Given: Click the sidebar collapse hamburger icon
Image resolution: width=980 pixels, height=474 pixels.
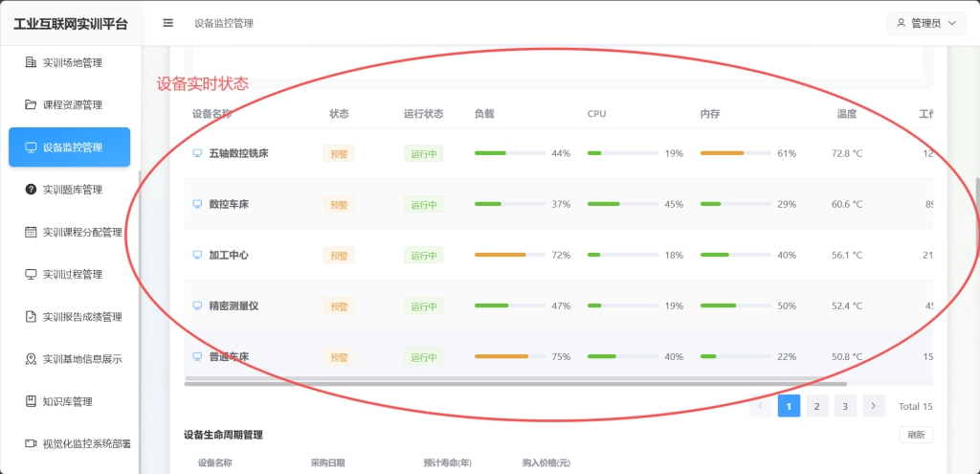Looking at the screenshot, I should point(168,23).
